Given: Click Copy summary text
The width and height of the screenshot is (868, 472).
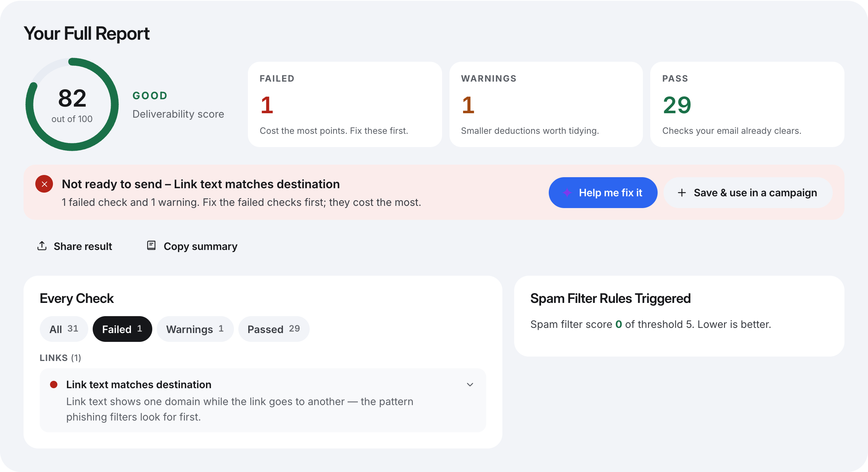Looking at the screenshot, I should 200,246.
